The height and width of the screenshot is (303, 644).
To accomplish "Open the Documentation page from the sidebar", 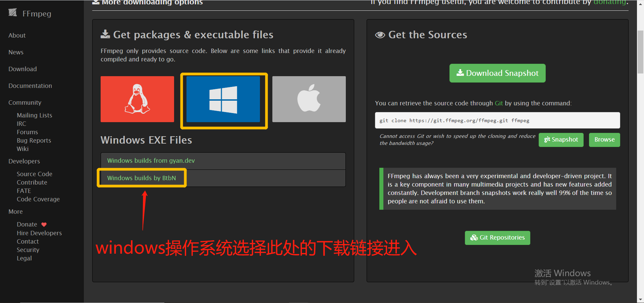I will (30, 86).
